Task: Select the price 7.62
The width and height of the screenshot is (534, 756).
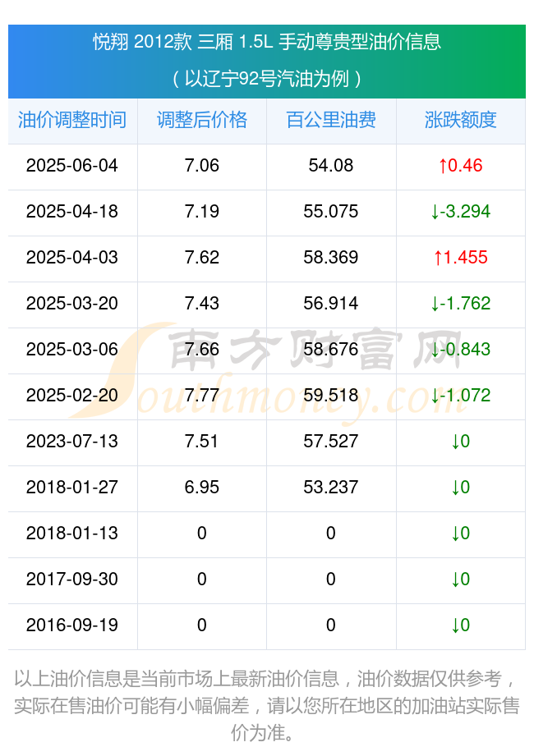Action: click(x=201, y=257)
